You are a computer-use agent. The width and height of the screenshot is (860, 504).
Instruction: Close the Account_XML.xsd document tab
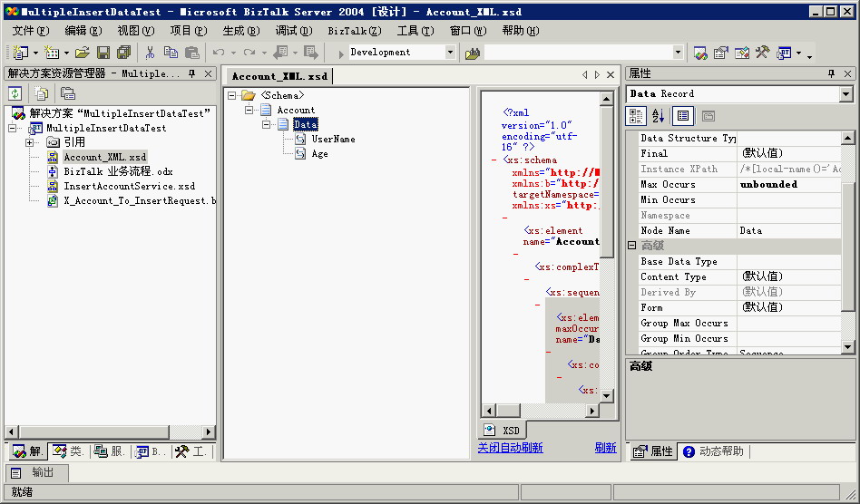[x=611, y=75]
